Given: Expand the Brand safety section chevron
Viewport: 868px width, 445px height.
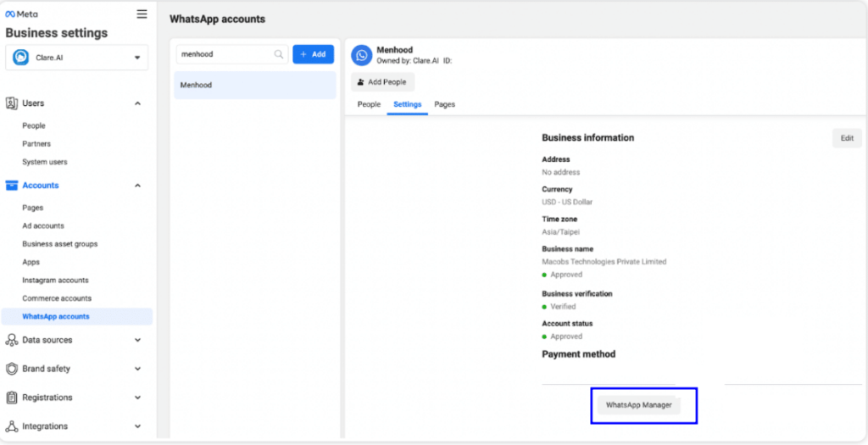Looking at the screenshot, I should [138, 369].
